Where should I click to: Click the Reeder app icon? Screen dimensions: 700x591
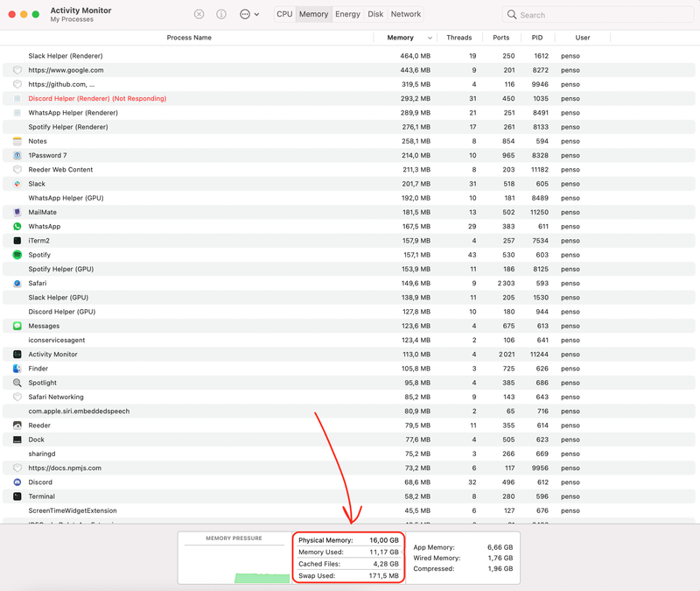tap(17, 426)
